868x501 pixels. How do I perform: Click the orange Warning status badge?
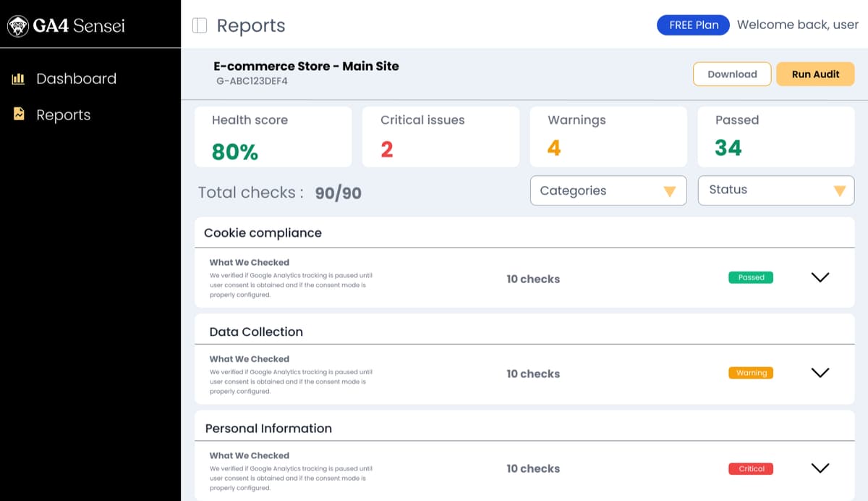tap(751, 373)
